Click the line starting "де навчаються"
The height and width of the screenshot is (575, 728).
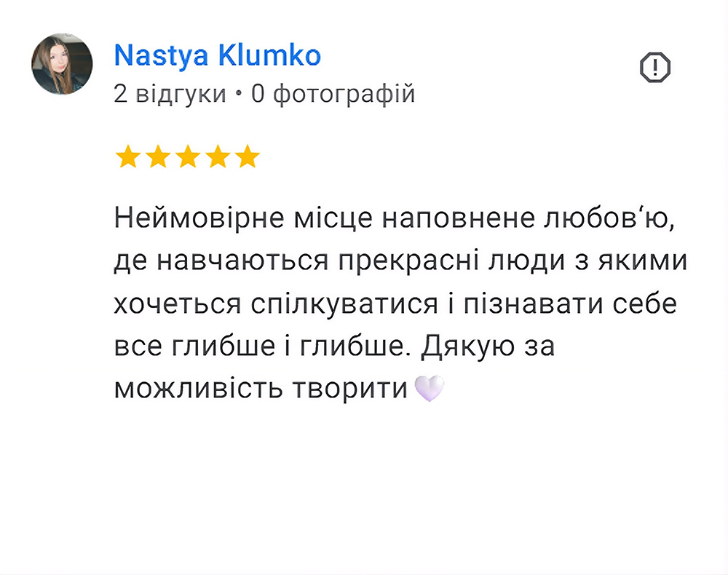(400, 261)
